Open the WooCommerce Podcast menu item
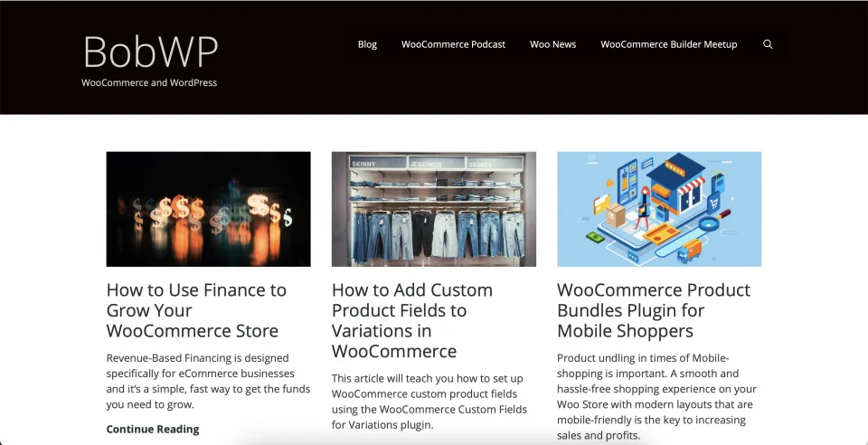This screenshot has width=868, height=445. click(453, 44)
